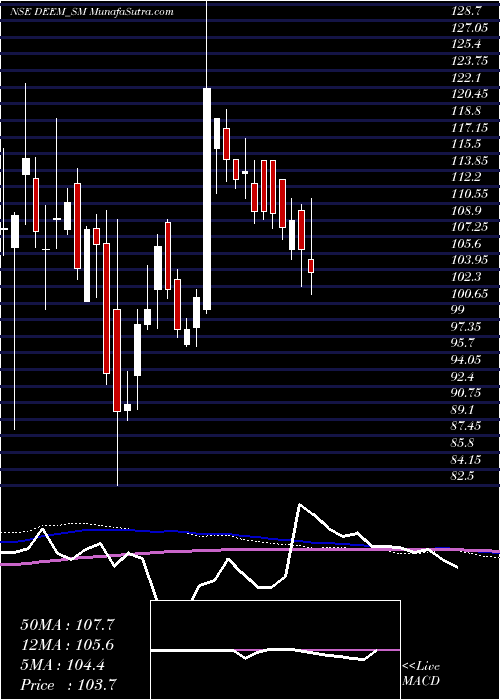500x700 pixels.
Task: Click the 112.2 price axis label
Action: pyautogui.click(x=467, y=178)
